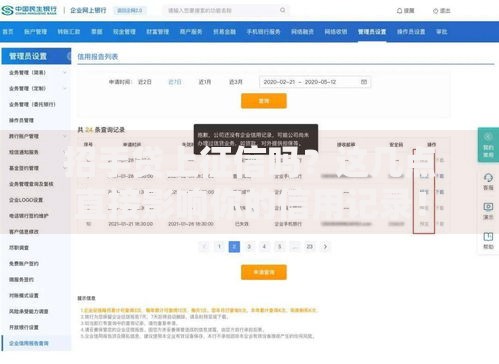This screenshot has height=364, width=499.
Task: Click the search magnifier icon
Action: click(283, 10)
